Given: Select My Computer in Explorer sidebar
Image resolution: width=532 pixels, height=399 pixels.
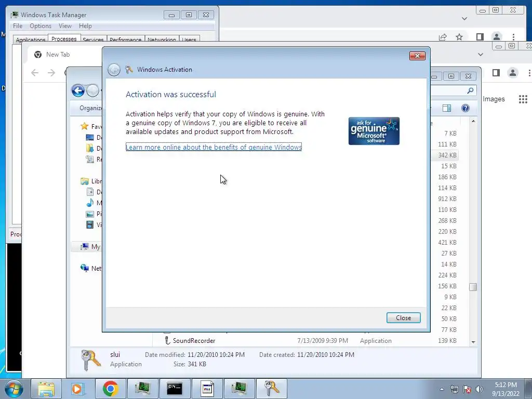Looking at the screenshot, I should click(90, 247).
